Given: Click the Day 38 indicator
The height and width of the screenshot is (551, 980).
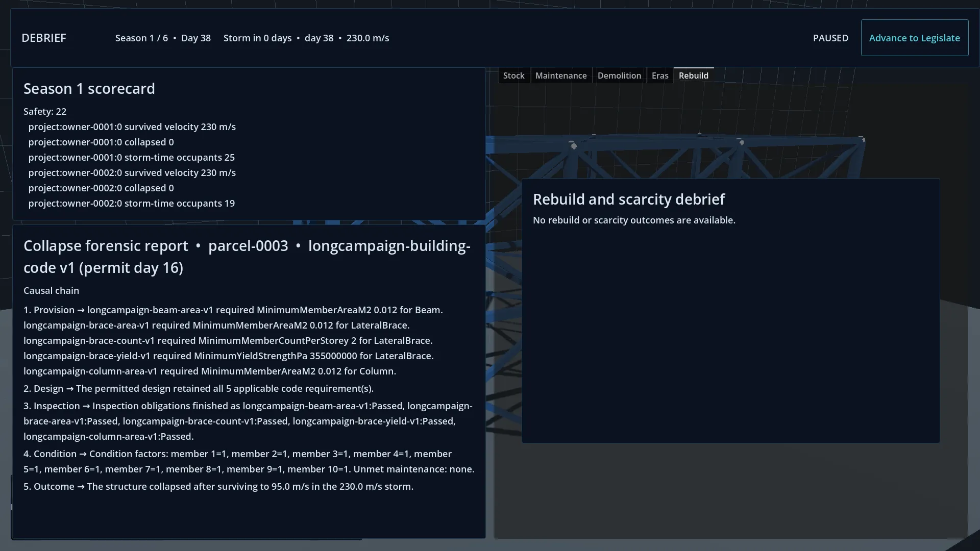Looking at the screenshot, I should 196,38.
